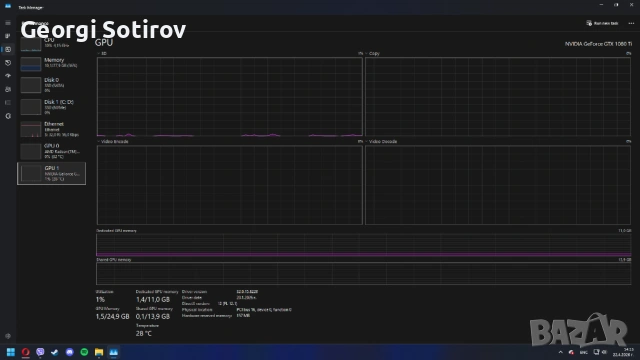Viewport: 640px width, 360px height.
Task: Show hidden system tray icons
Action: [x=560, y=352]
